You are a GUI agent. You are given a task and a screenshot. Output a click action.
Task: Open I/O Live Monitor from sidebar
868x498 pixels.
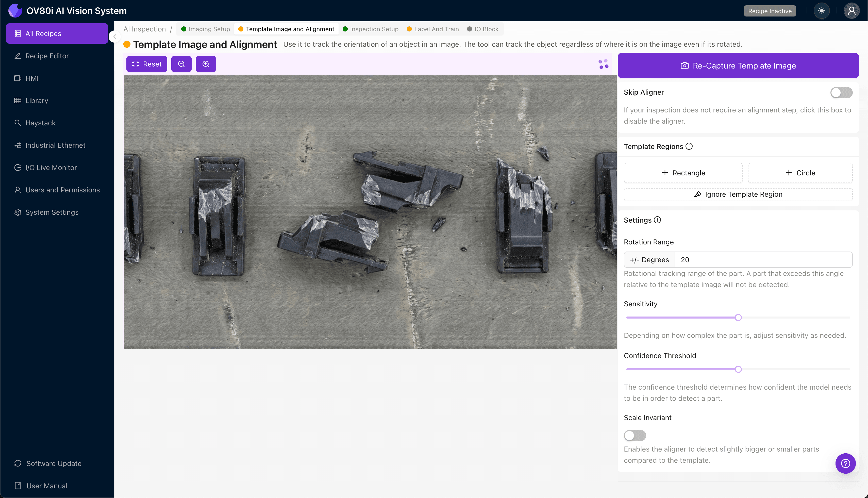pos(51,168)
